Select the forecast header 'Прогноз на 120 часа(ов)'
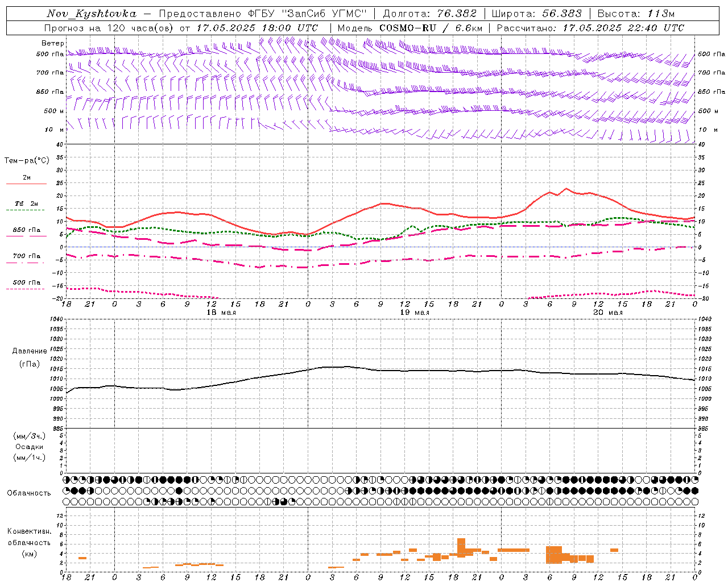The image size is (728, 582). tap(110, 28)
